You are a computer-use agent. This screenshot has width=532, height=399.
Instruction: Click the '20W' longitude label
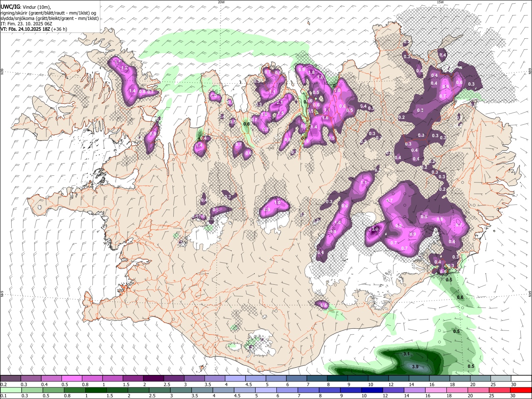tap(221, 2)
